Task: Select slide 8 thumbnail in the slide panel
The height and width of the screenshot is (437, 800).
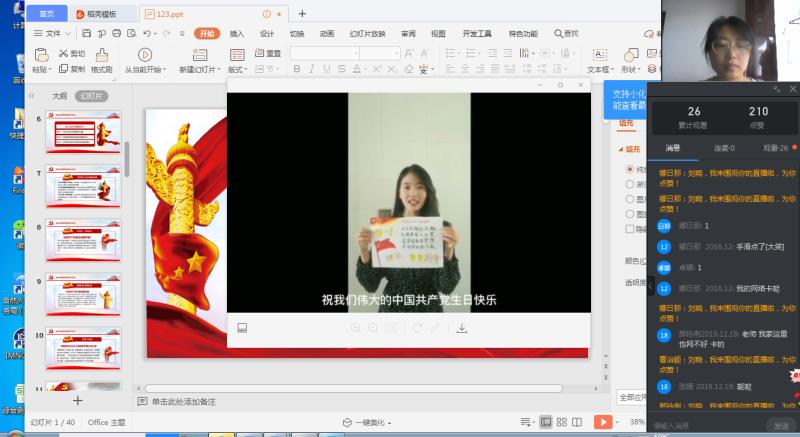Action: click(83, 241)
